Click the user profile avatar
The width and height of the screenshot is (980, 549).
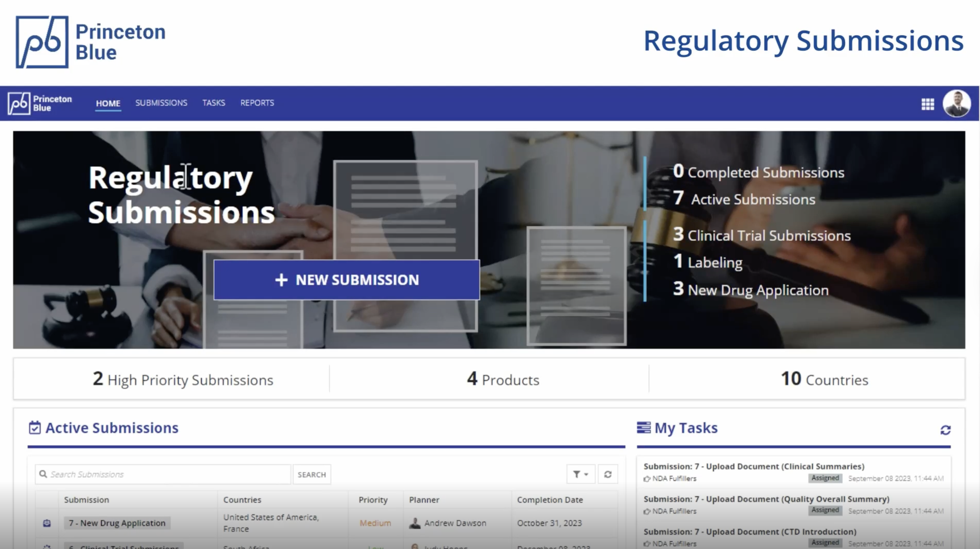956,104
